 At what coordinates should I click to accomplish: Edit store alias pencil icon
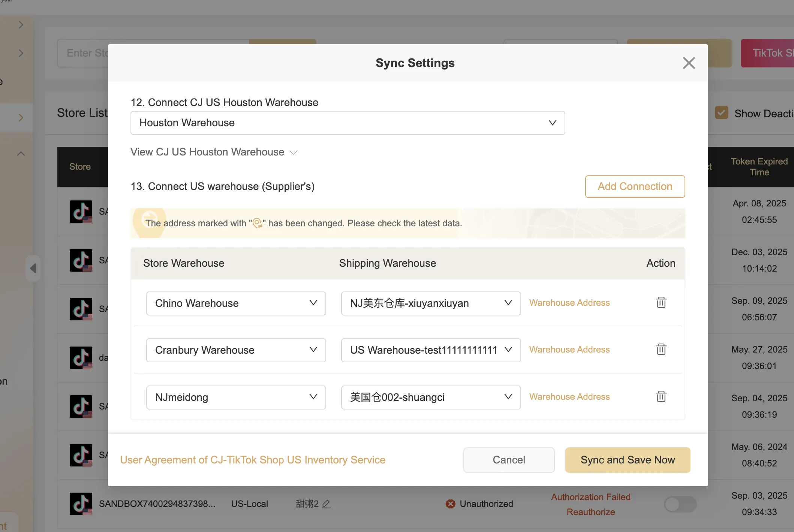326,504
